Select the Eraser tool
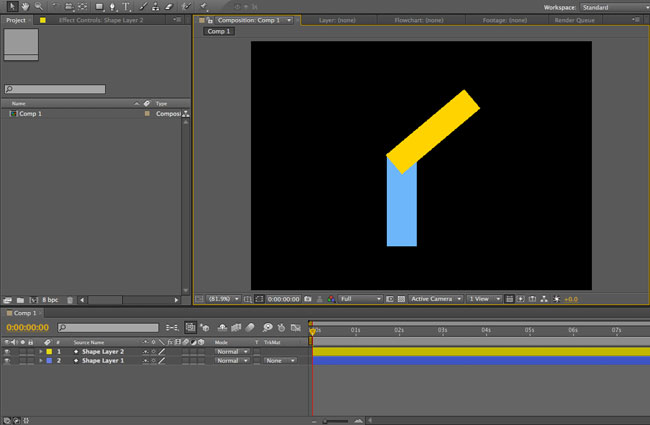 click(x=169, y=7)
